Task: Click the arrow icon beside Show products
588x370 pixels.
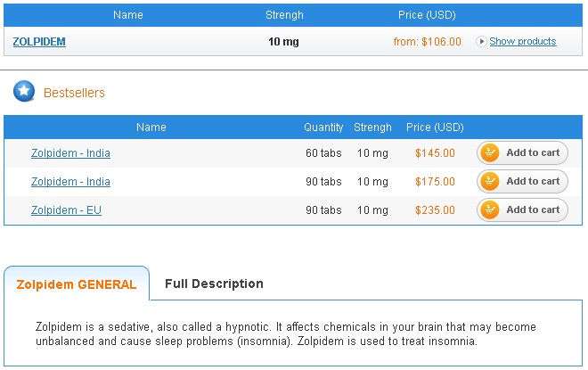Action: tap(482, 41)
